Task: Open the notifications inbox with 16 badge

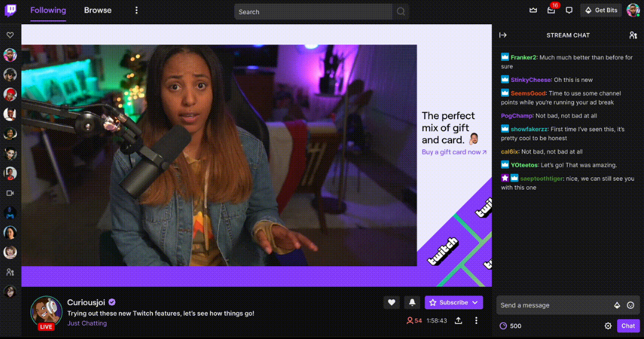Action: tap(551, 10)
